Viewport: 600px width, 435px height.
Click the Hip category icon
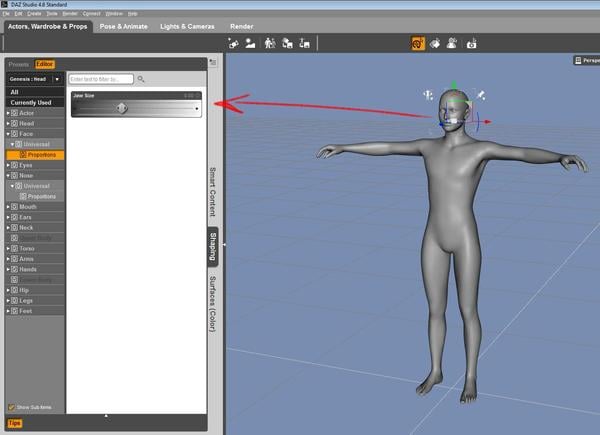click(x=14, y=290)
